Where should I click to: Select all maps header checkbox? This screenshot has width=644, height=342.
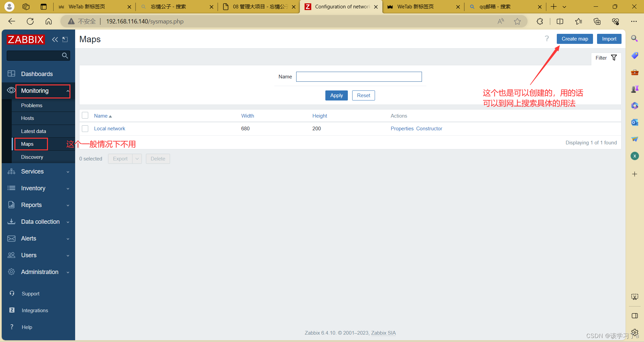[x=85, y=116]
